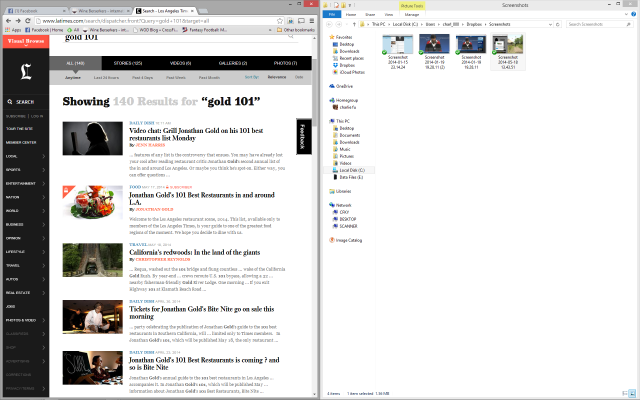Open the Manage picture tools tab

pos(412,14)
